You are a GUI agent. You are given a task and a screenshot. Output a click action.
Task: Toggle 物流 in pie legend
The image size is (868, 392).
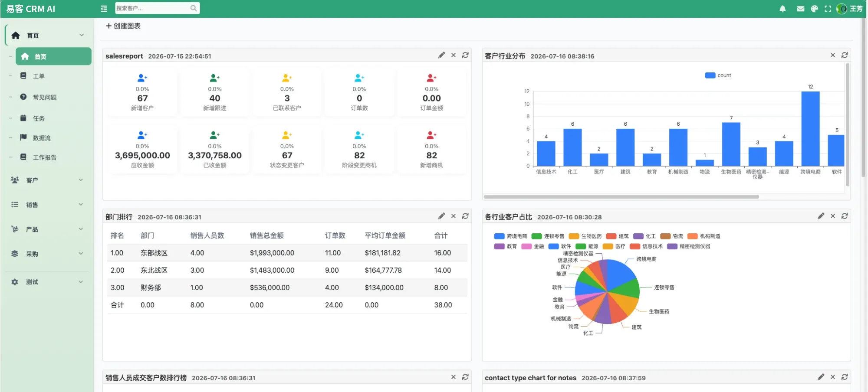point(671,236)
